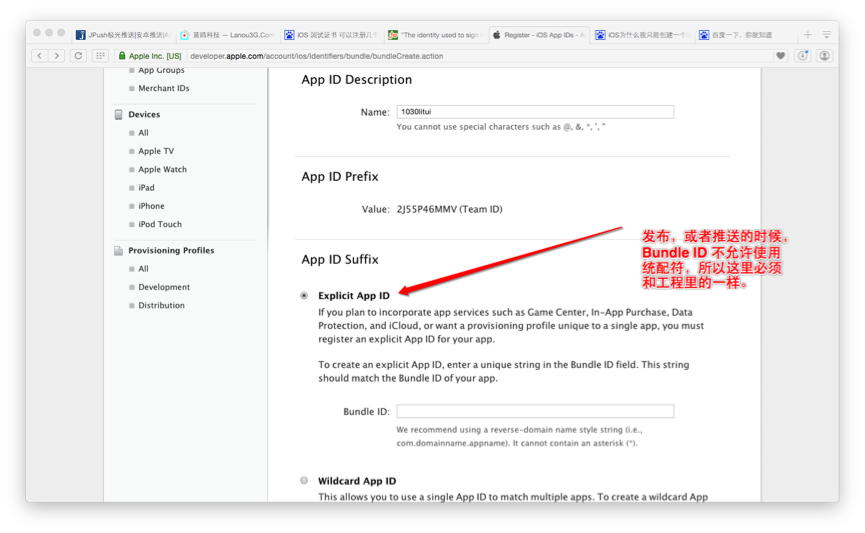The image size is (865, 533).
Task: Open a new tab with the plus icon
Action: (808, 35)
